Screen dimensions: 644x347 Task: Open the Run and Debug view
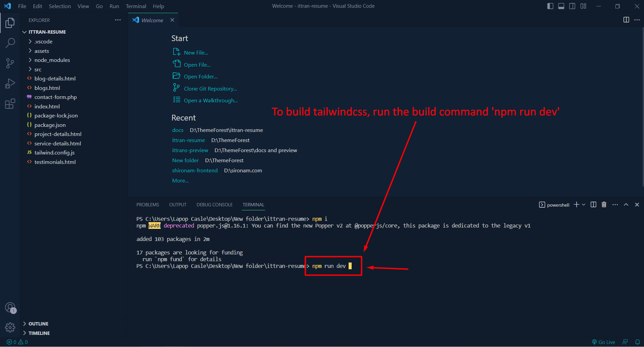[10, 83]
